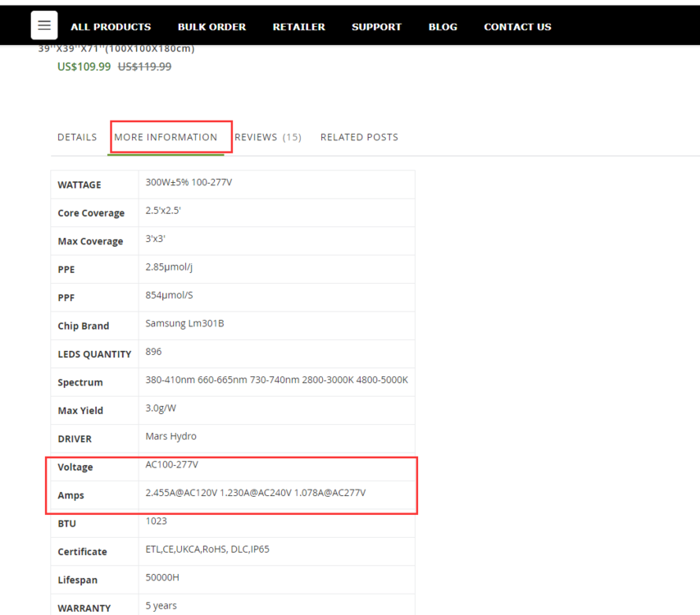Select Samsung Lm301B chip value

tap(184, 323)
